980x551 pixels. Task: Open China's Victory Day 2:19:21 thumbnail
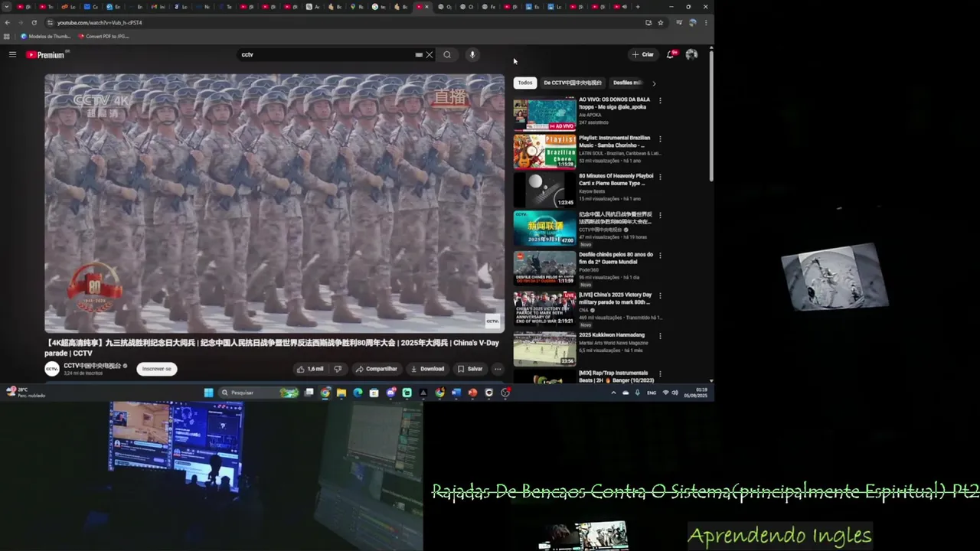[544, 308]
